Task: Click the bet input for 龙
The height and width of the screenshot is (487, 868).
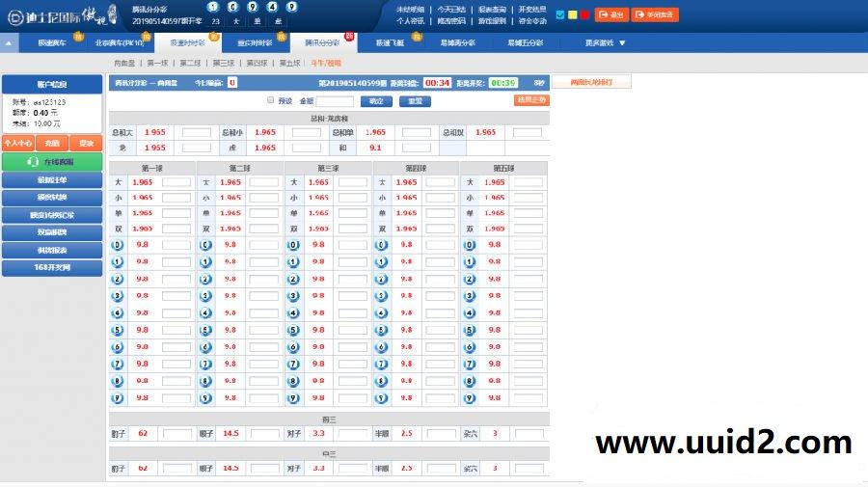Action: (x=197, y=148)
